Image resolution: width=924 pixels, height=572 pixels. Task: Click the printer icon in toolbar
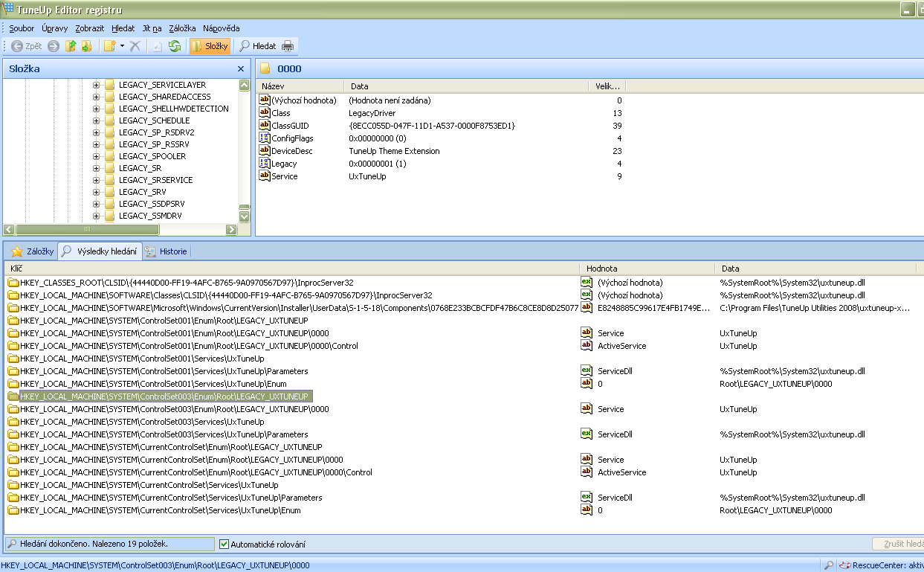click(288, 46)
